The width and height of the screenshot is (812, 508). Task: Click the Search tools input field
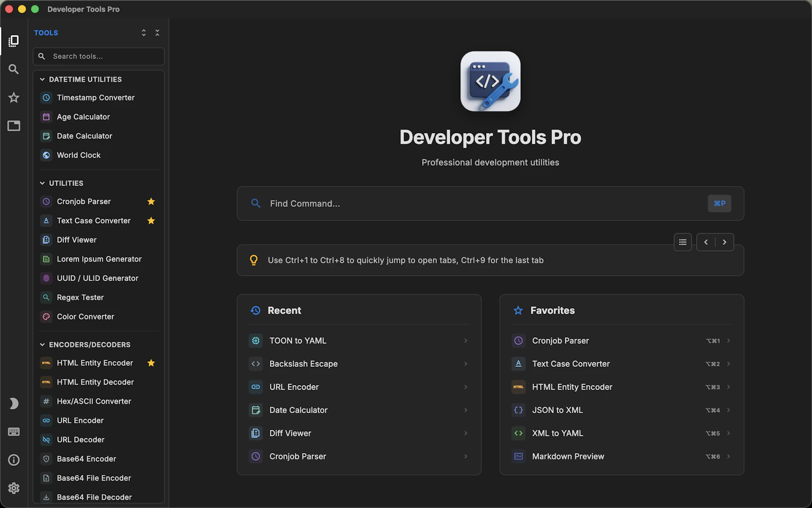point(98,56)
